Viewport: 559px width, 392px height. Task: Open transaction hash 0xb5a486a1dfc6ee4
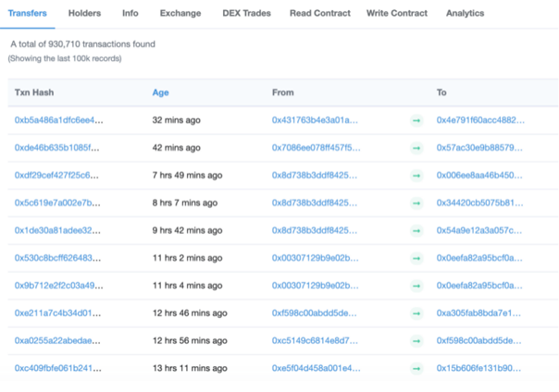[x=58, y=120]
